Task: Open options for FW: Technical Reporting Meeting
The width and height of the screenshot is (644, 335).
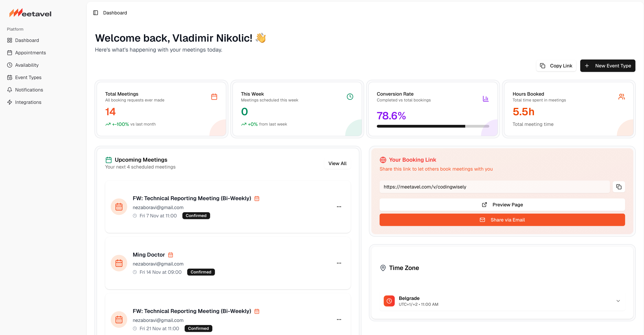Action: (x=339, y=207)
